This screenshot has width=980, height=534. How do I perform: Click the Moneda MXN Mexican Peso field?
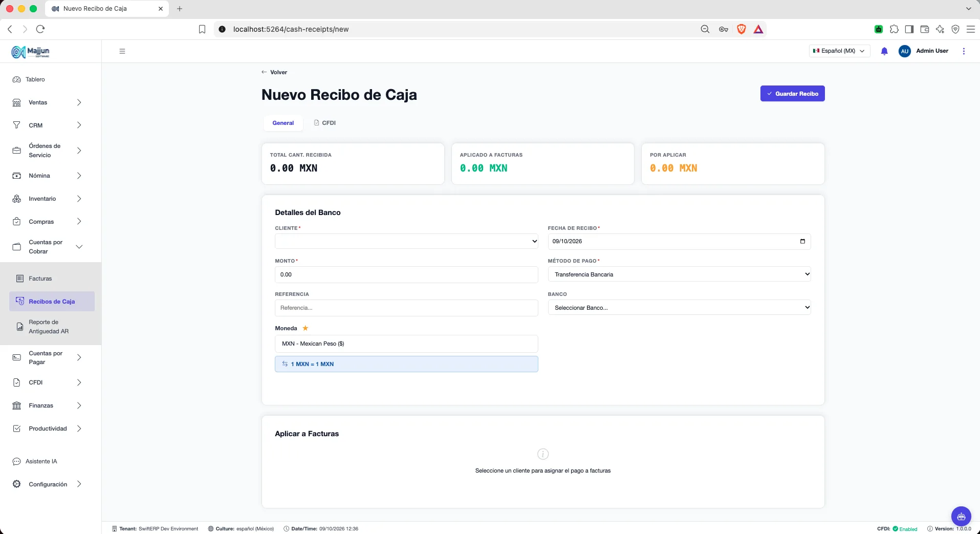click(406, 344)
